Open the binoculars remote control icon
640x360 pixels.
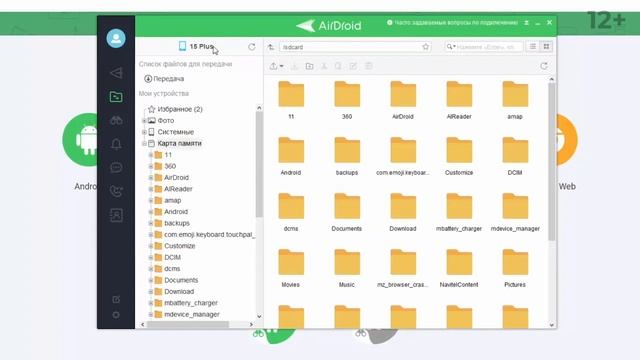(x=116, y=120)
